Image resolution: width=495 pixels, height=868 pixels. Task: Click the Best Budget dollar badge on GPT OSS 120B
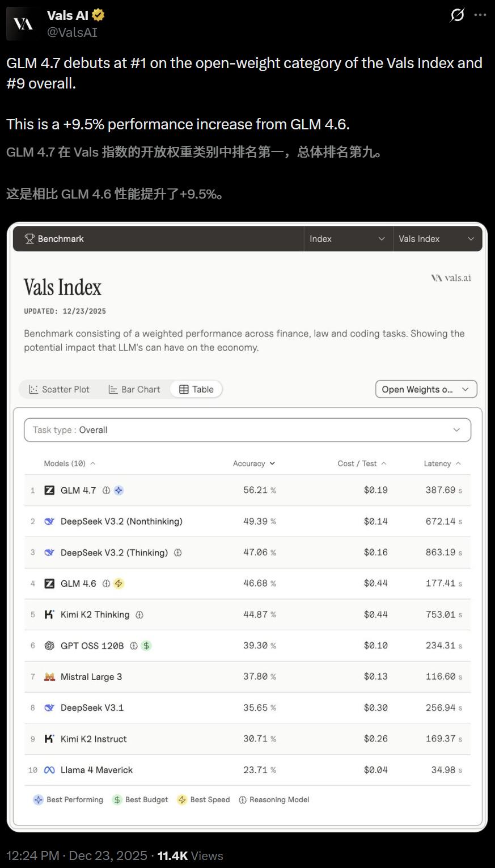pos(146,645)
